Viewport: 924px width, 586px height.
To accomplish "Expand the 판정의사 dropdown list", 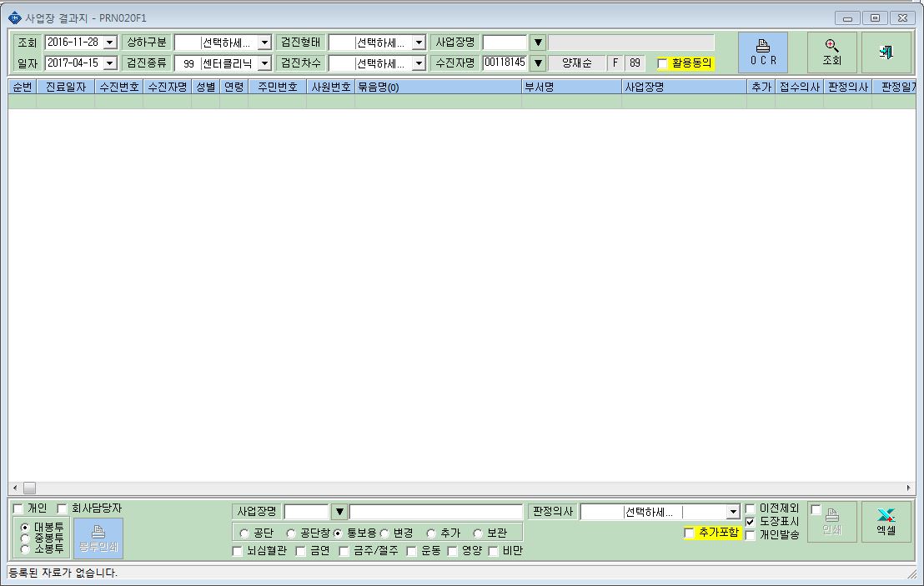I will pyautogui.click(x=732, y=512).
